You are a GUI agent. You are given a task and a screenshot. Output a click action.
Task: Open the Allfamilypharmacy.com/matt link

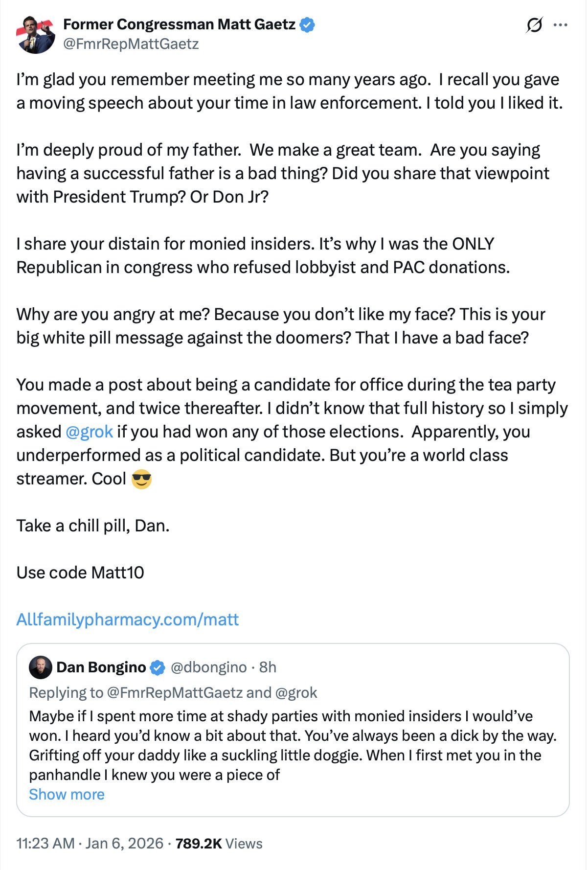tap(127, 619)
